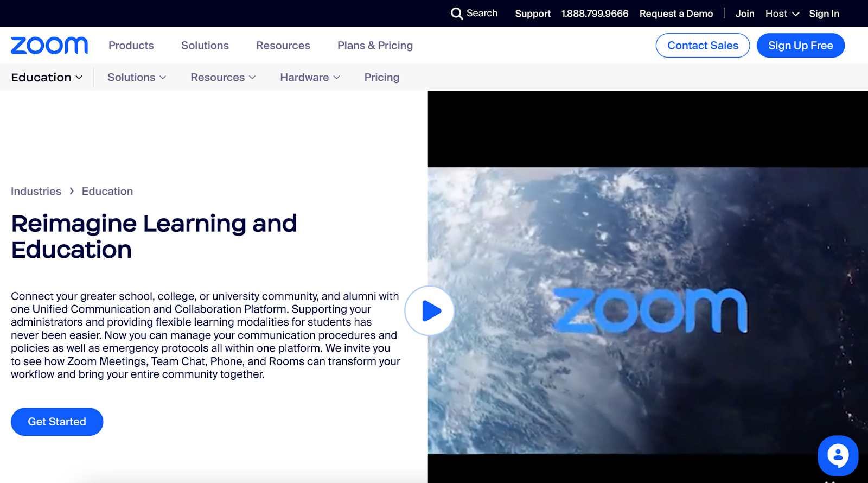
Task: Click the Join link
Action: click(x=745, y=14)
